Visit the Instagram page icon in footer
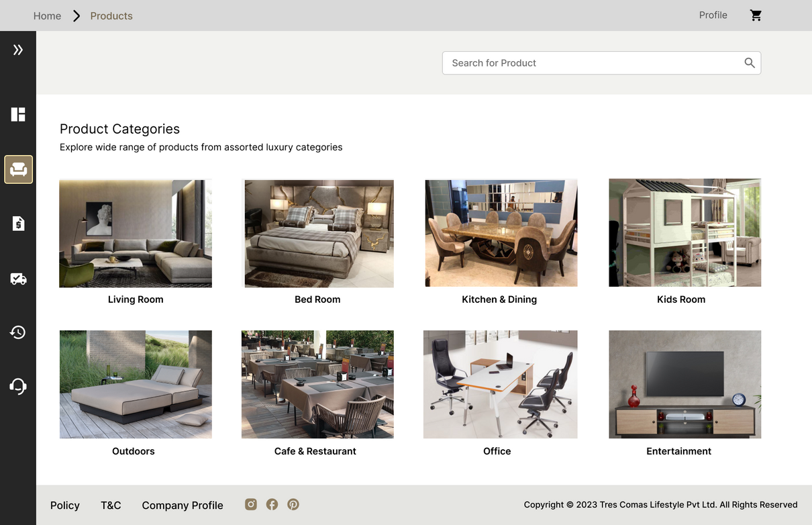This screenshot has height=525, width=812. pyautogui.click(x=251, y=504)
